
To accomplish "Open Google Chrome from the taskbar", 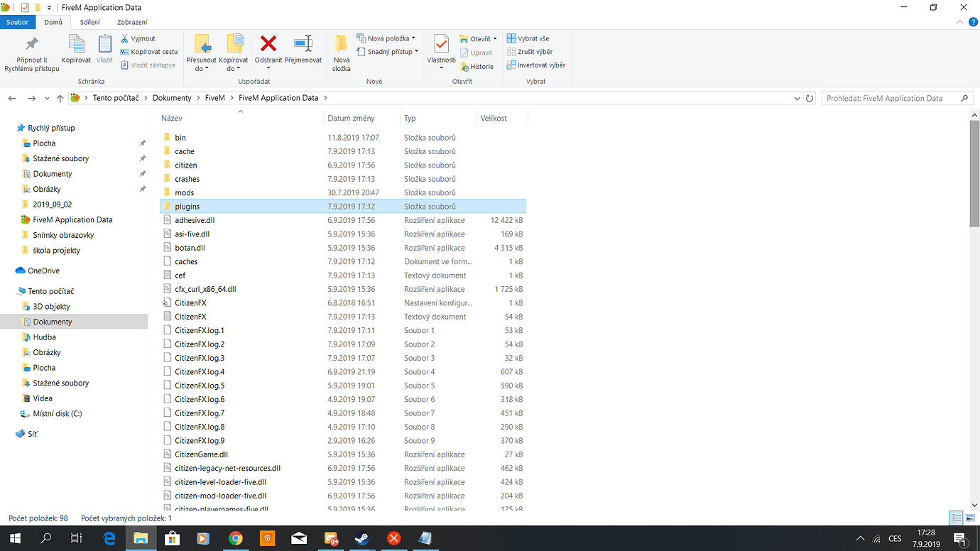I will coord(235,538).
